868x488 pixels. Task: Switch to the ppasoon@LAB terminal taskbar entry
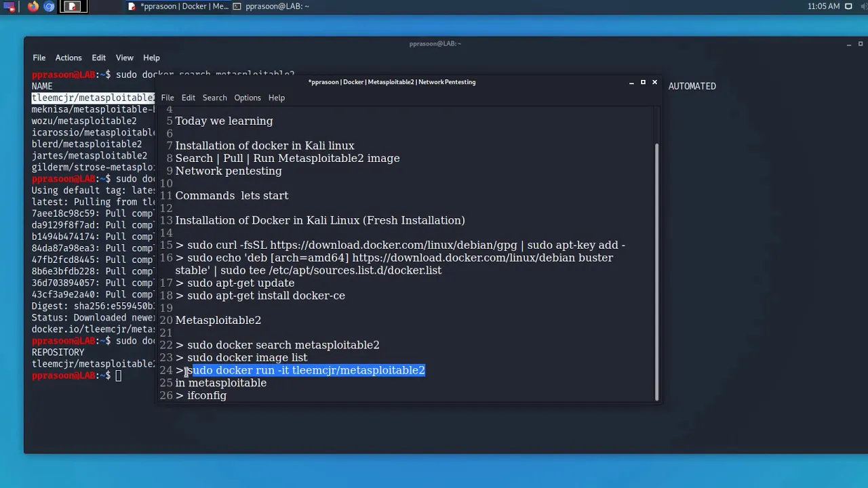point(271,6)
